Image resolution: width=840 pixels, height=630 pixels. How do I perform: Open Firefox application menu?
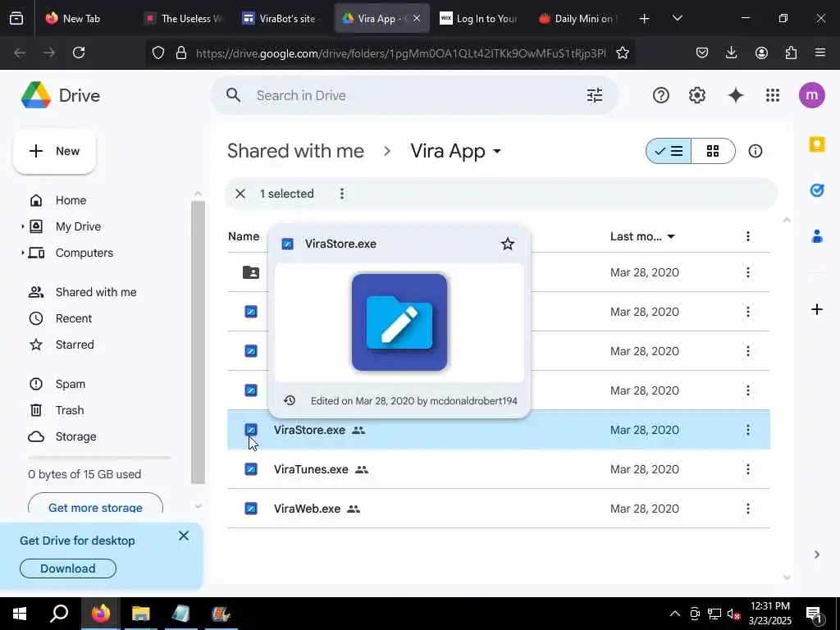(820, 52)
